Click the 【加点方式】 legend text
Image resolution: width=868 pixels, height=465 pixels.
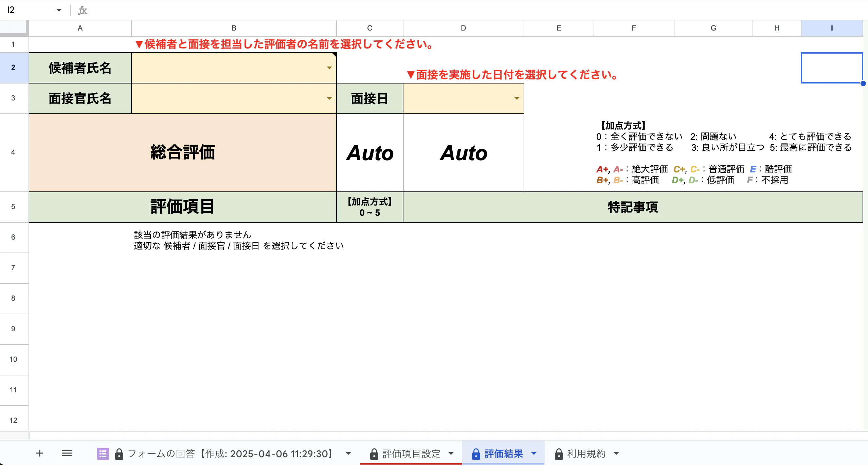pyautogui.click(x=623, y=126)
